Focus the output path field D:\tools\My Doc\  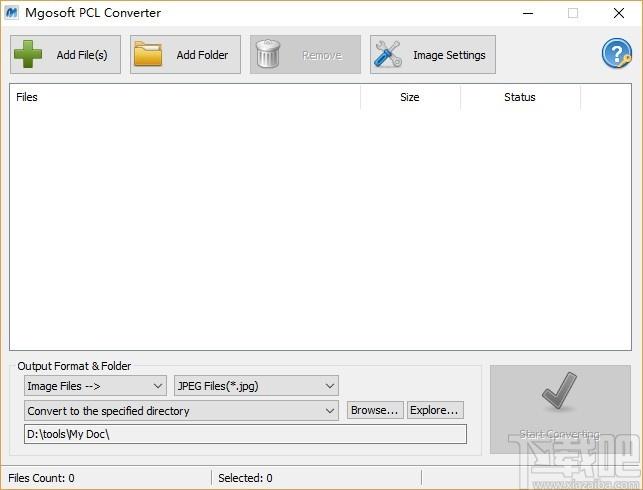pos(245,434)
